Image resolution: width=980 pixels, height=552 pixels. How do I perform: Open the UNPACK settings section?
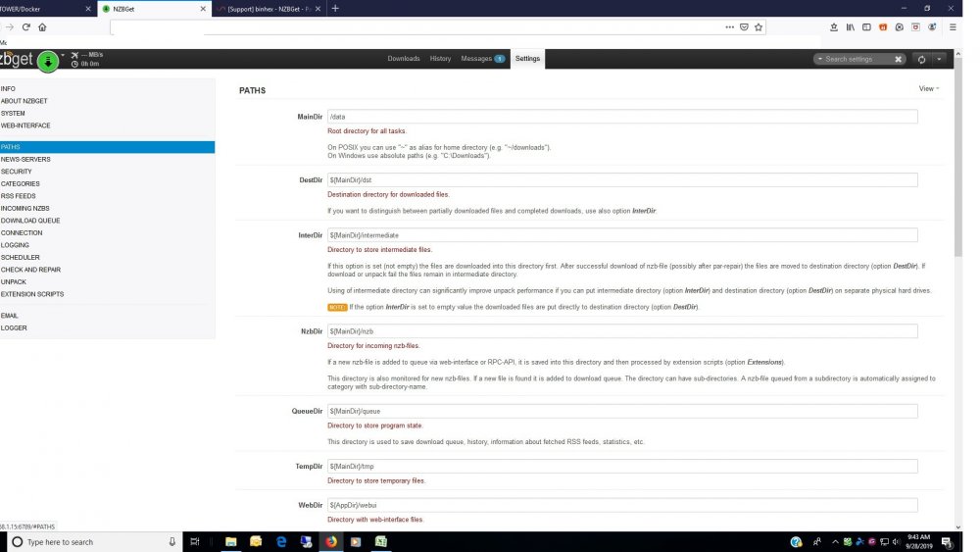point(14,282)
